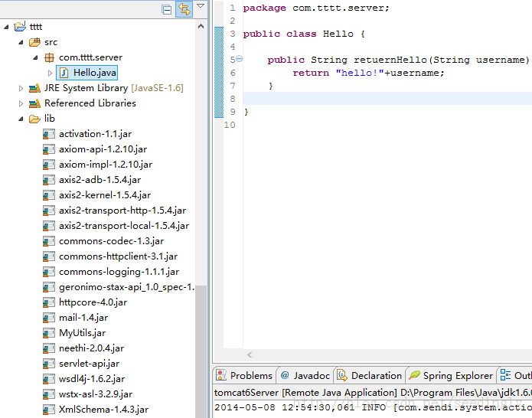Open the Spring Explorer tab
The image size is (532, 418).
tap(451, 376)
